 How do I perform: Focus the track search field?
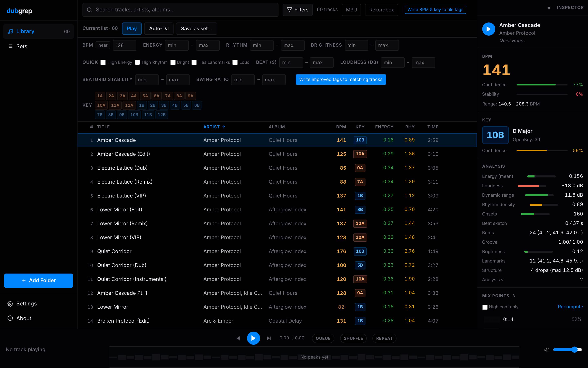[x=180, y=10]
